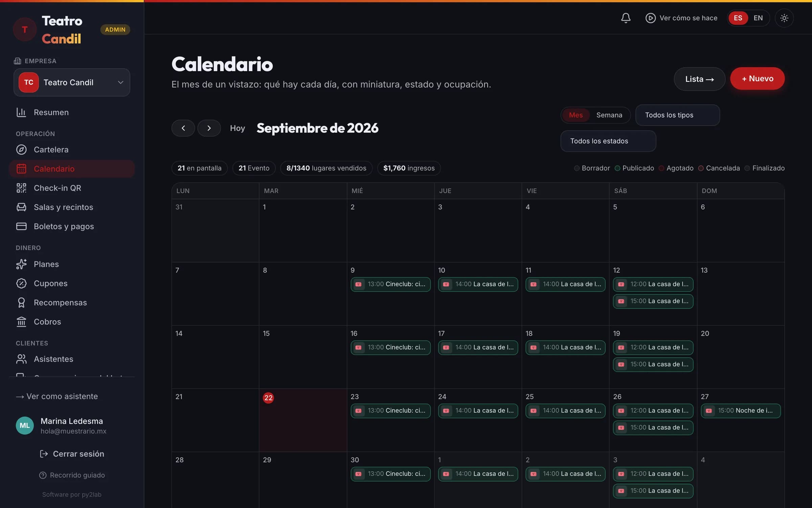Viewport: 812px width, 508px height.
Task: Open the 13:00 Cineclub event on day 9
Action: [x=390, y=284]
